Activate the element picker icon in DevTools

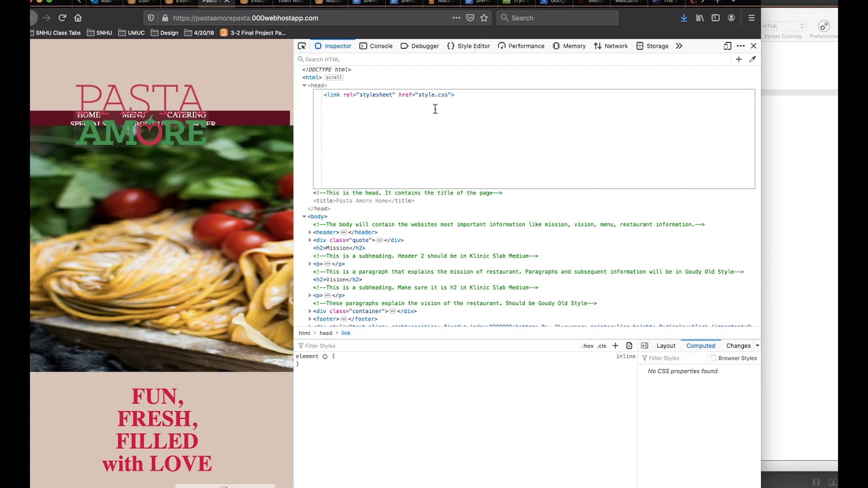[x=302, y=46]
